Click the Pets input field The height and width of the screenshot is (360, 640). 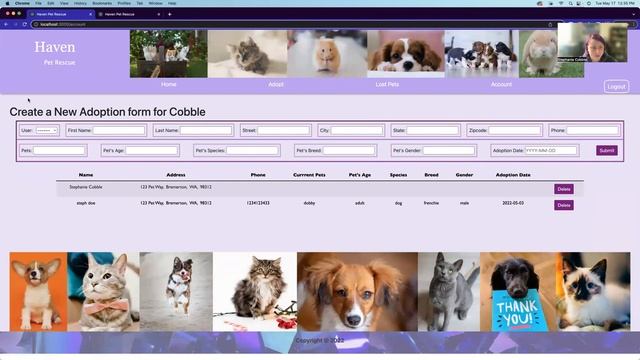(59, 150)
